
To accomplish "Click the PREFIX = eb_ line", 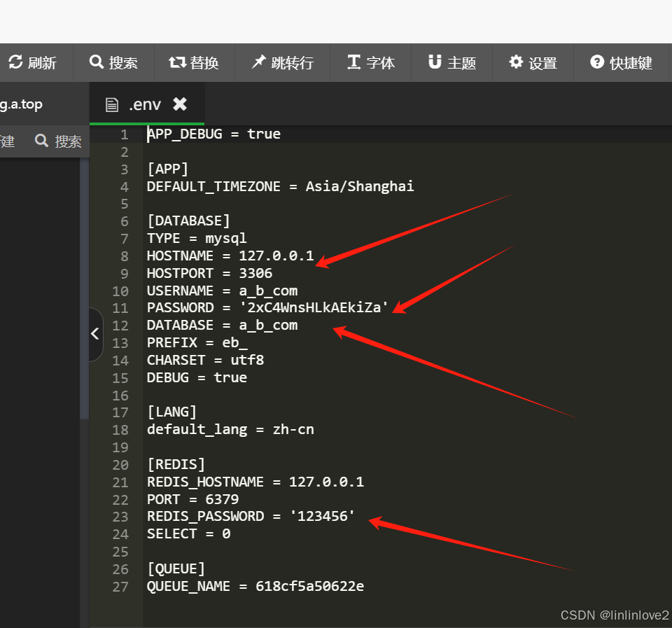I will pyautogui.click(x=197, y=342).
